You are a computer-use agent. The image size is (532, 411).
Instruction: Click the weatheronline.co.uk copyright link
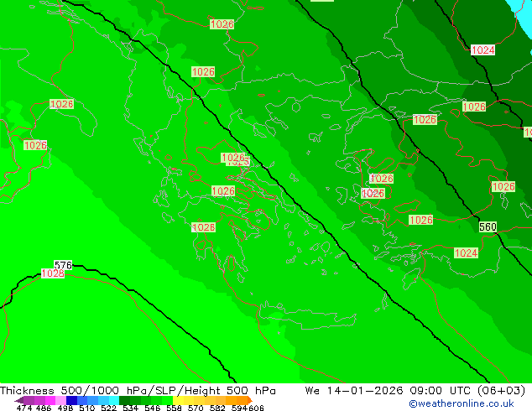[x=462, y=403]
